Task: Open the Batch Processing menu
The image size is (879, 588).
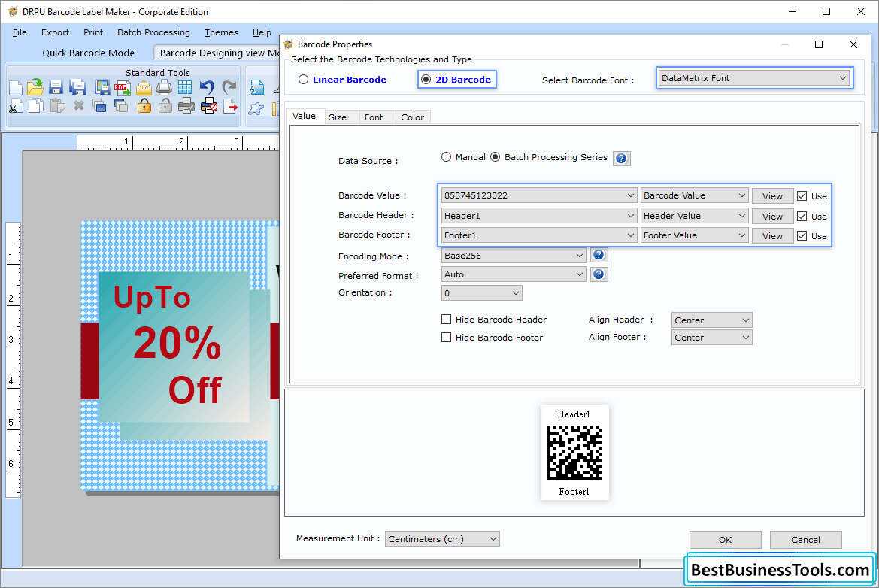Action: pos(153,32)
